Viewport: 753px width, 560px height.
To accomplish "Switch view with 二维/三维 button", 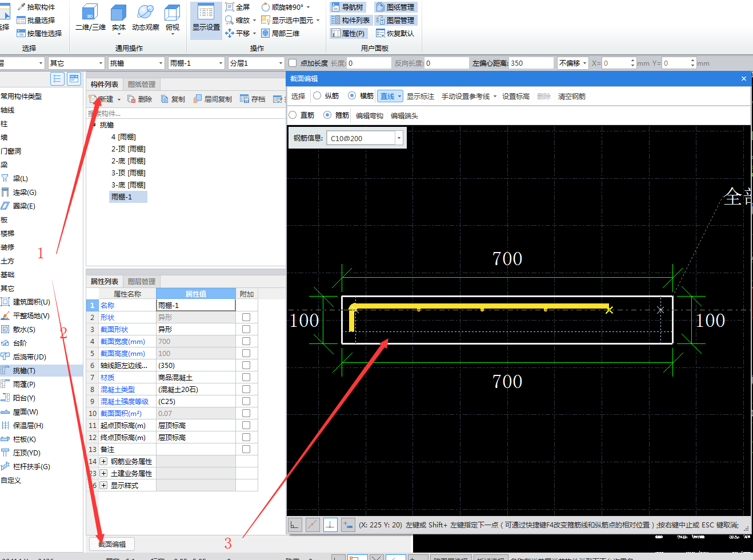I will click(90, 18).
